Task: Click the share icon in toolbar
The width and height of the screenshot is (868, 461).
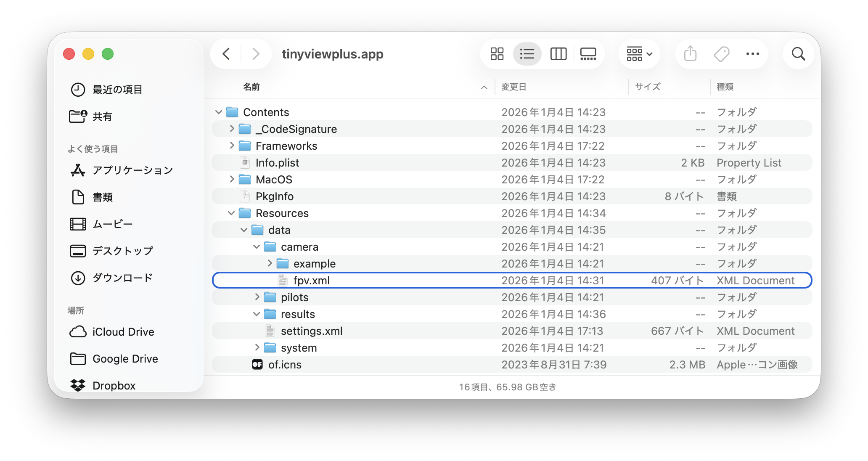Action: (690, 54)
